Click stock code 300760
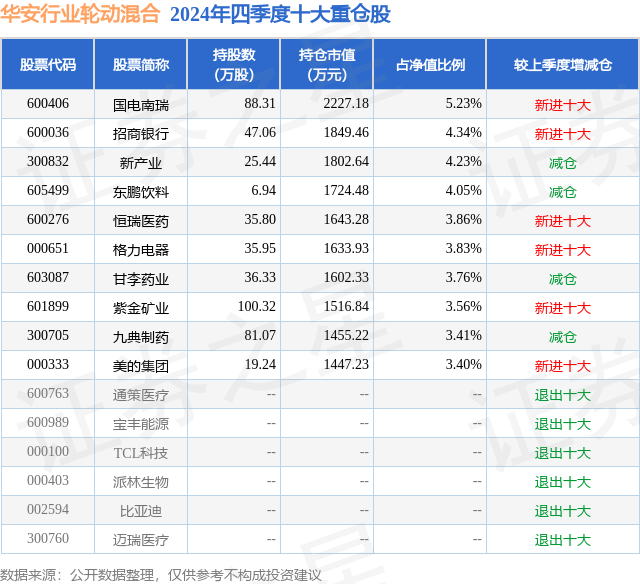Image resolution: width=640 pixels, height=584 pixels. pos(48,539)
